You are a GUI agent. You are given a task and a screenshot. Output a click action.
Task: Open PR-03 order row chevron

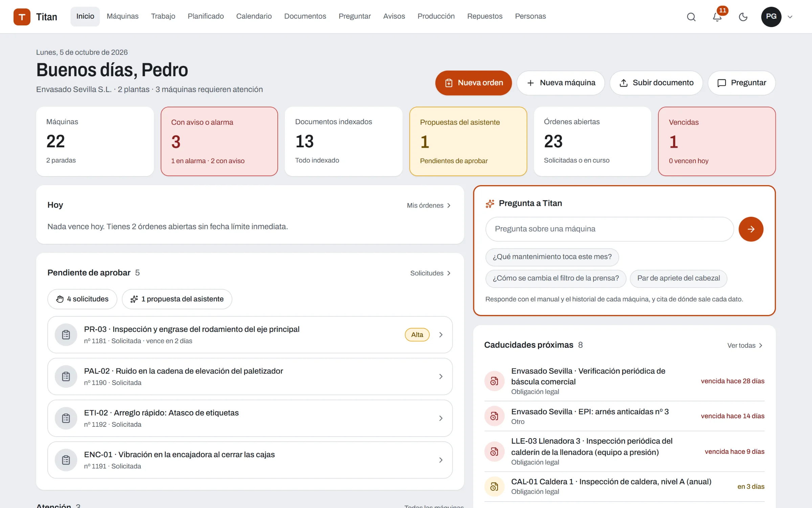[441, 335]
